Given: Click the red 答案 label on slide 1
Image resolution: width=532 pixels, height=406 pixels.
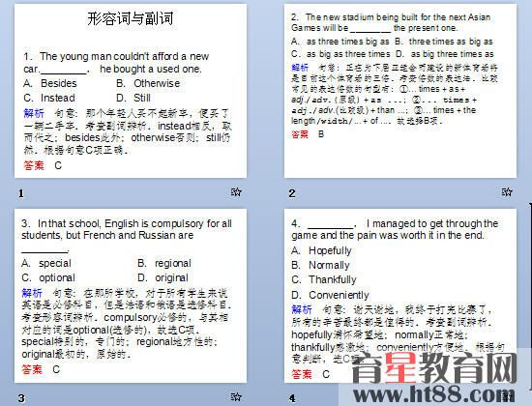Looking at the screenshot, I should coord(34,165).
